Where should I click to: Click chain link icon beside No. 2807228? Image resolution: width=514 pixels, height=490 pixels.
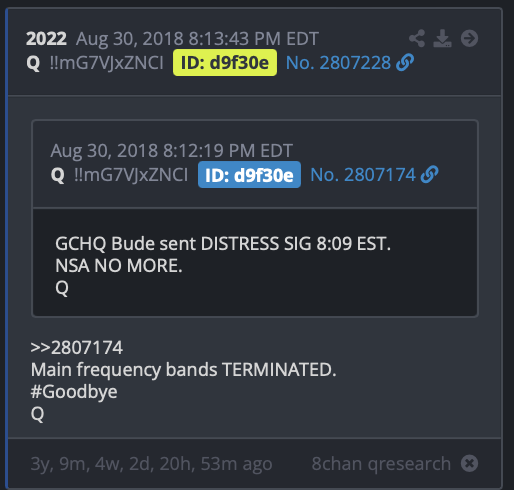(405, 62)
